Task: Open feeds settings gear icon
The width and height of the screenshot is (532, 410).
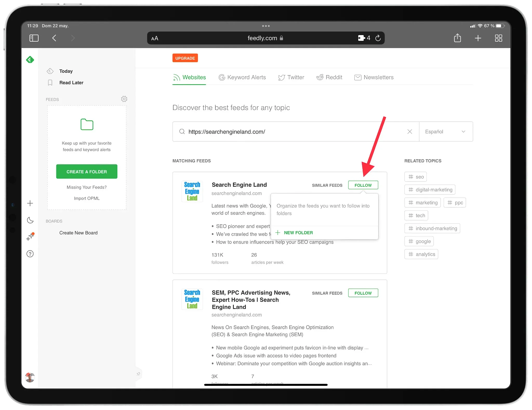Action: pos(124,99)
